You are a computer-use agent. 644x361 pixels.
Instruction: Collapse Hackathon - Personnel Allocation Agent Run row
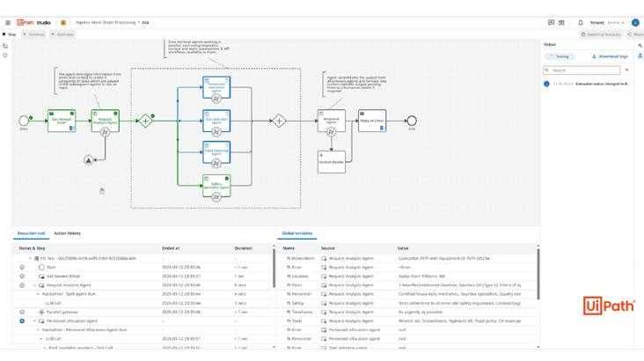click(38, 330)
